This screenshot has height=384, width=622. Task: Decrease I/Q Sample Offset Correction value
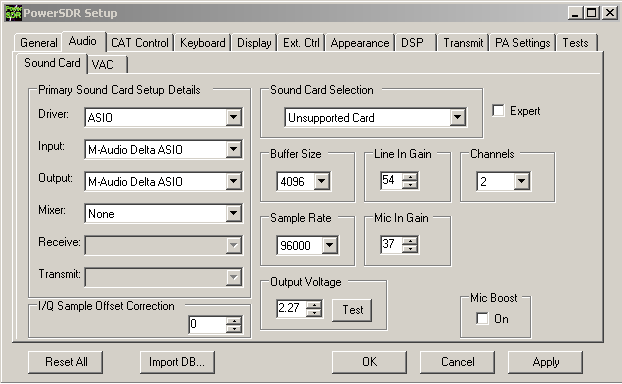tap(234, 329)
